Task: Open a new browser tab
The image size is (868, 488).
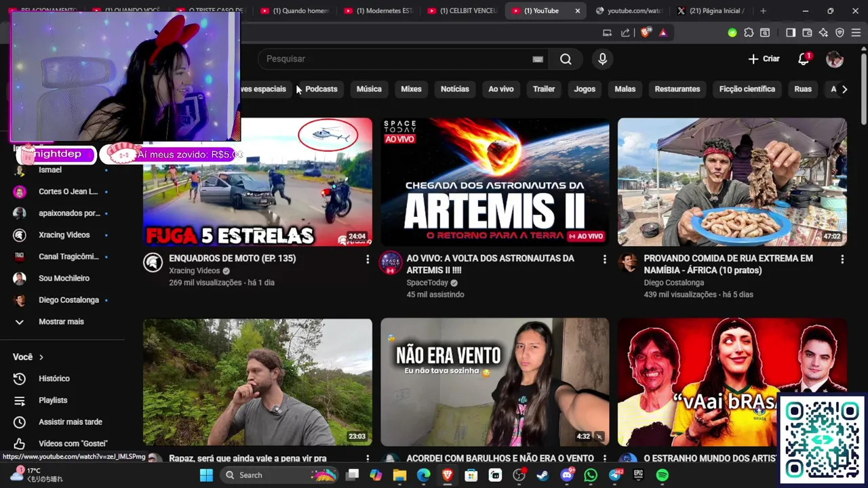Action: click(763, 11)
